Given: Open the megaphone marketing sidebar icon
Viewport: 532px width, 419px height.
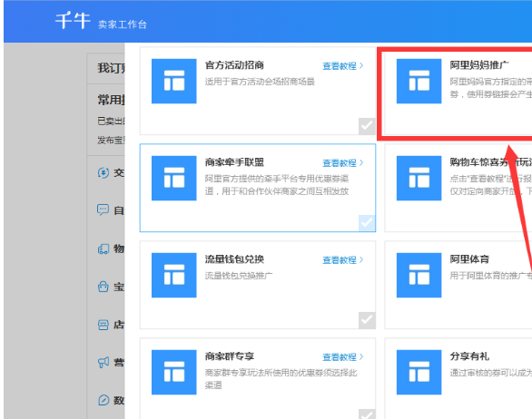Looking at the screenshot, I should (103, 363).
